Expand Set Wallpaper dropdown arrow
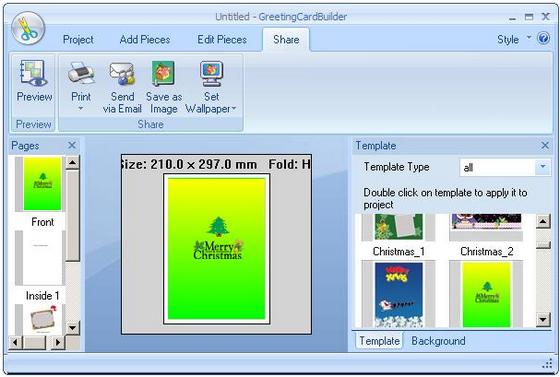The height and width of the screenshot is (377, 560). [234, 108]
